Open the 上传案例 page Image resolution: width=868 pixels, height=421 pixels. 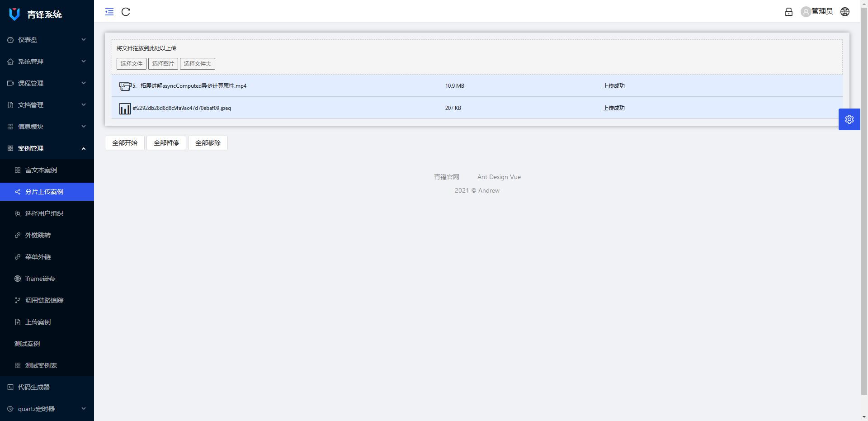click(47, 322)
